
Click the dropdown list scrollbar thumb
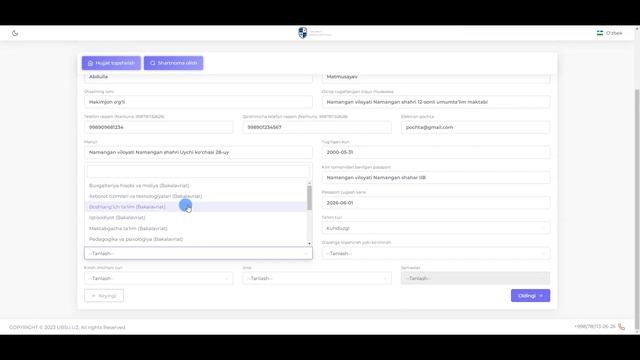309,198
